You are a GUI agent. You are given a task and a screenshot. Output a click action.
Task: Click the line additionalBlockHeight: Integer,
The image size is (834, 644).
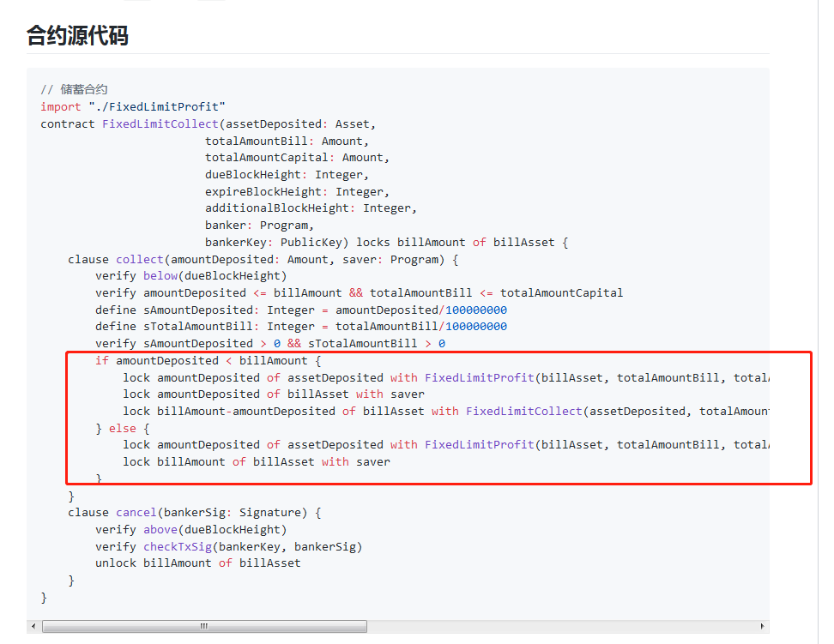pos(311,208)
